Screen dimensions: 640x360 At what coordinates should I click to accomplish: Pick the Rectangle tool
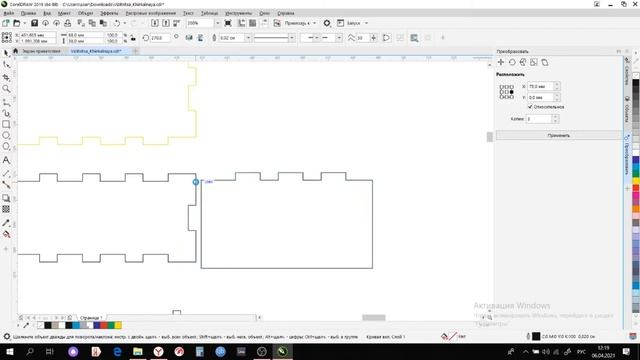pos(6,124)
